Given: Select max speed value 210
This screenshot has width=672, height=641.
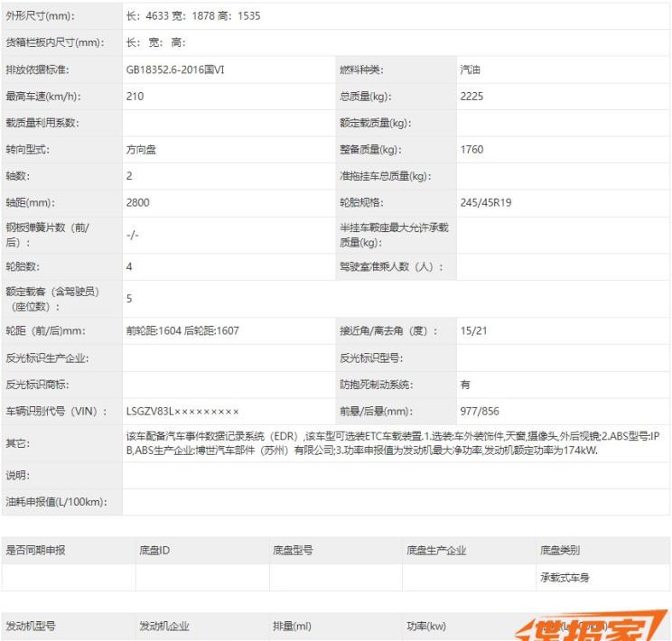Looking at the screenshot, I should [x=135, y=96].
